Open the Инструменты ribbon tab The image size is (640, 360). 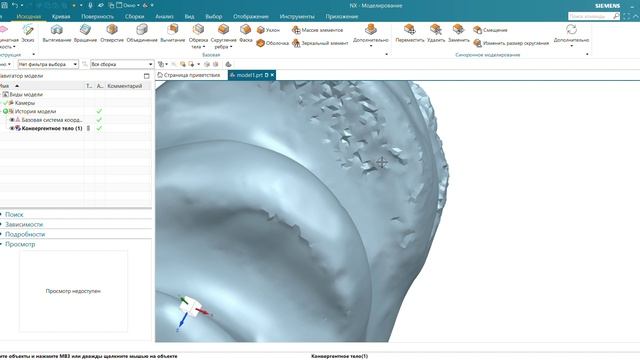[297, 17]
